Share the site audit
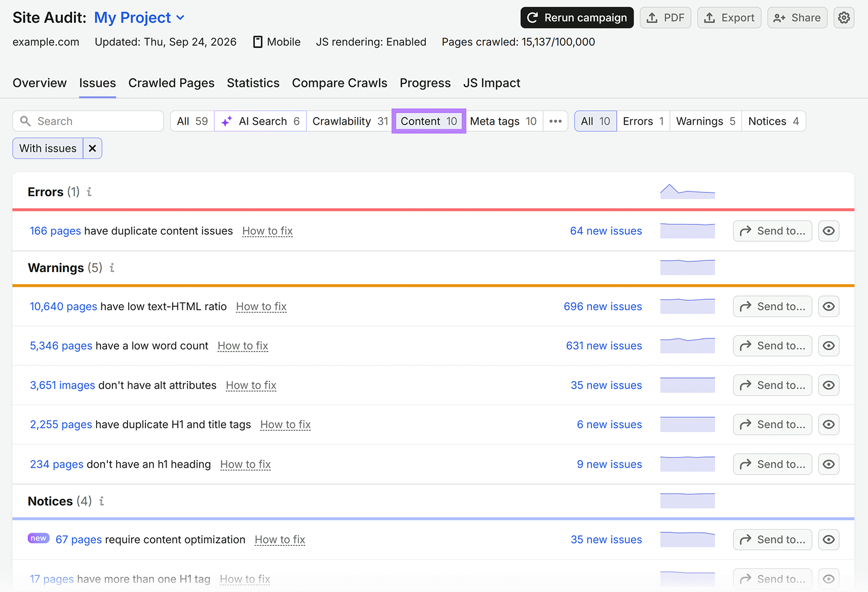Screen dimensions: 868x592 (797, 18)
